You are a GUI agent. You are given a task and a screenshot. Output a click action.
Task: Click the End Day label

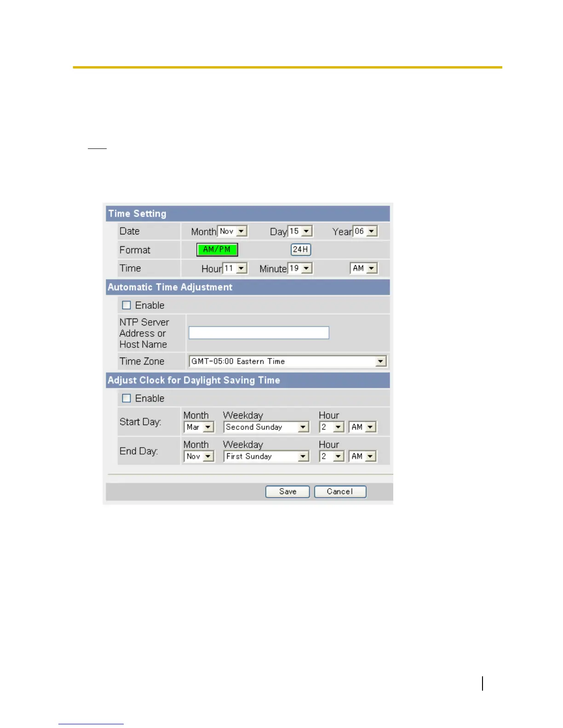point(138,451)
